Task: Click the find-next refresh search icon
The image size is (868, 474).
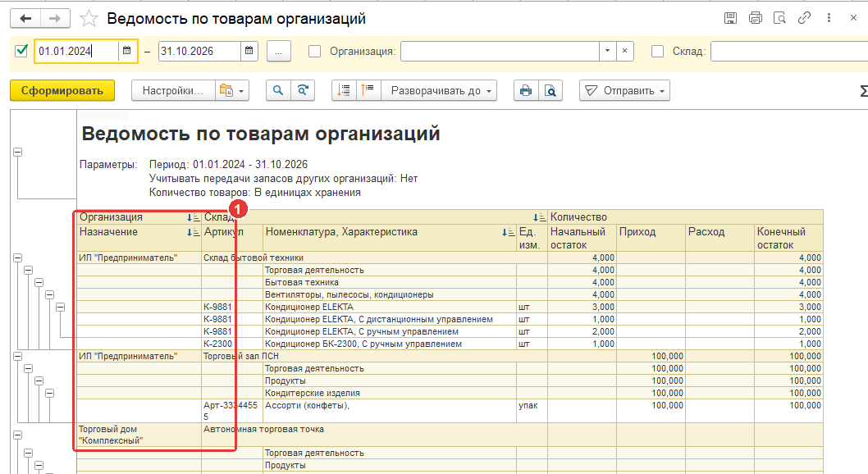Action: click(303, 91)
